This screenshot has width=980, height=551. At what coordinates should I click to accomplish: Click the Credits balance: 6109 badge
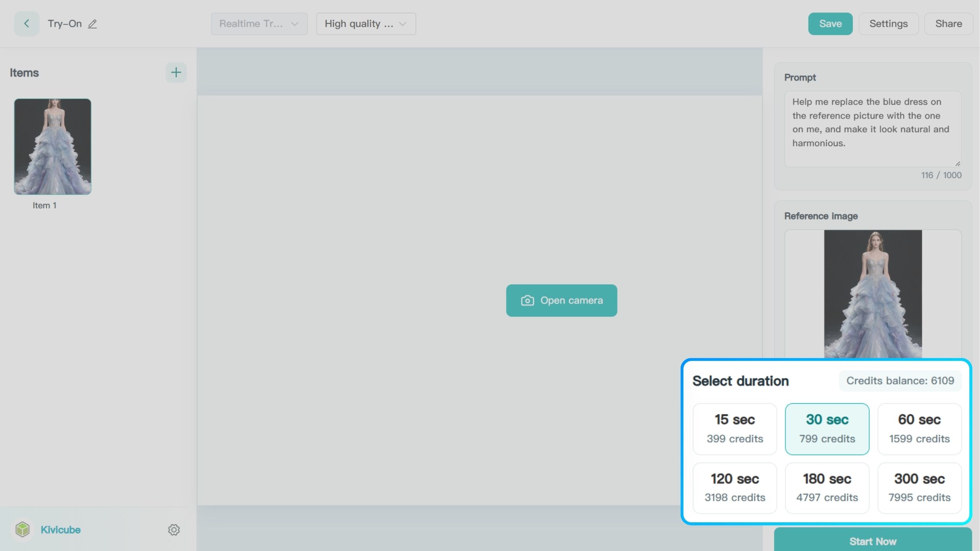[900, 381]
